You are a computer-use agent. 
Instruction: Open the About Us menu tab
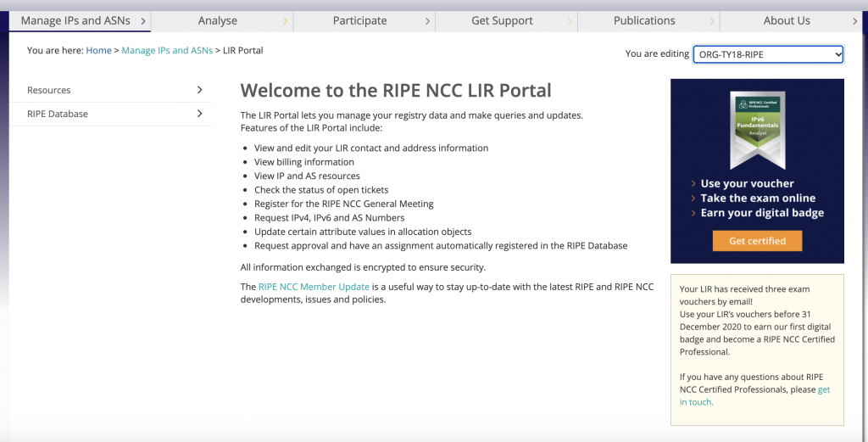click(x=791, y=21)
